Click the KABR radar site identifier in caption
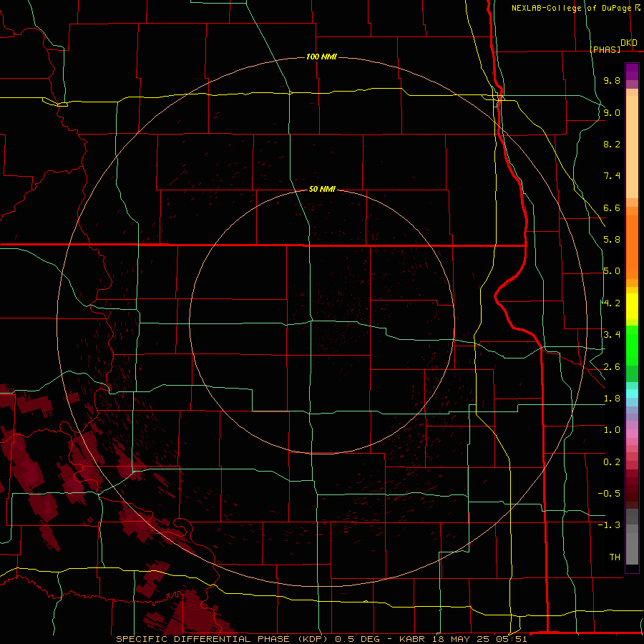 tap(411, 639)
